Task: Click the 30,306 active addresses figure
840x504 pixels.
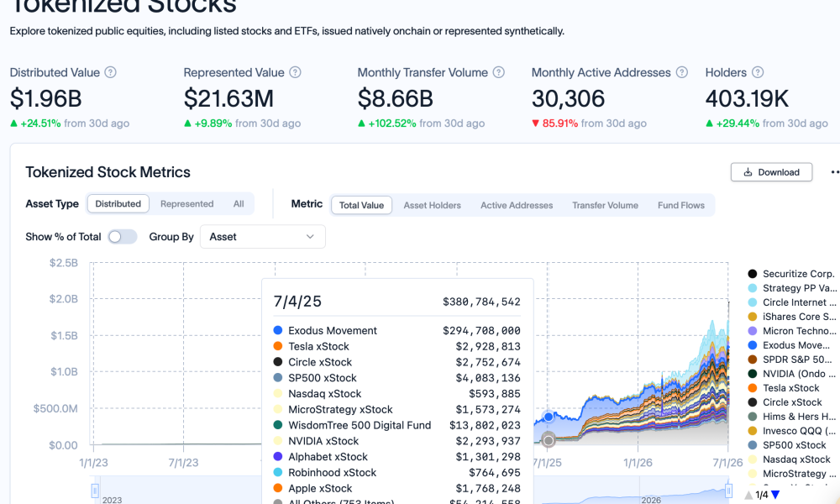Action: [x=568, y=98]
